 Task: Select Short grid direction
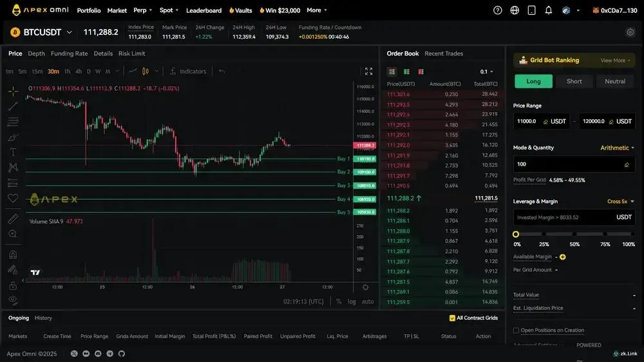click(574, 81)
